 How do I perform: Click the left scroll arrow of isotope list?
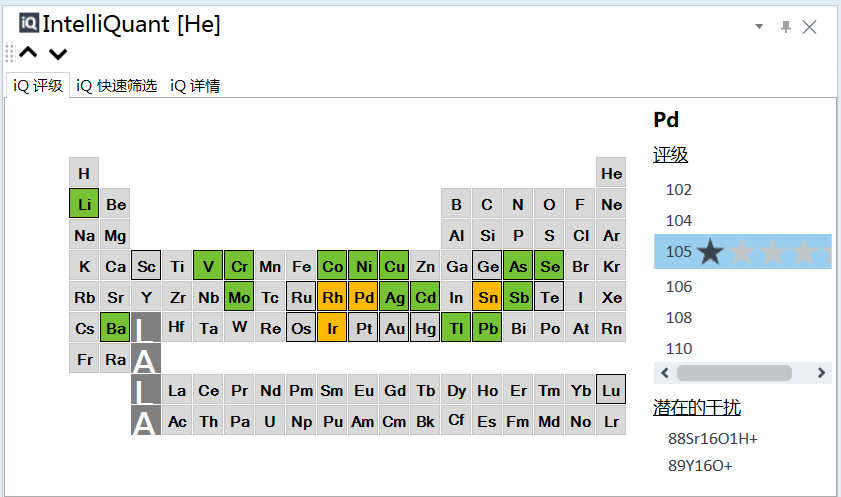coord(665,373)
